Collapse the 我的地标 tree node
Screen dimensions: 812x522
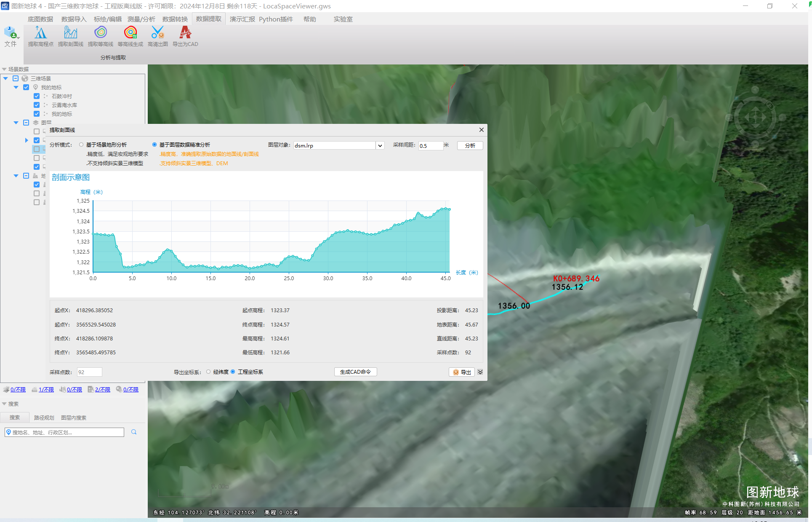pyautogui.click(x=16, y=87)
